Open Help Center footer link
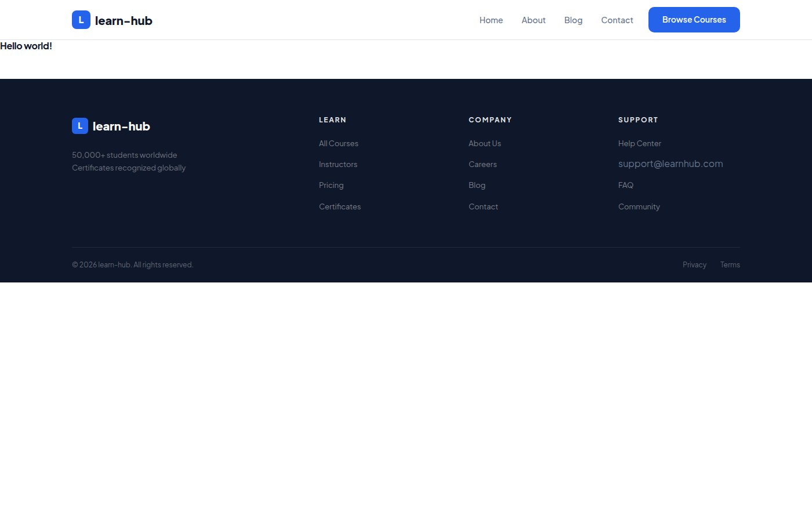Viewport: 812px width, 522px height. pos(640,143)
